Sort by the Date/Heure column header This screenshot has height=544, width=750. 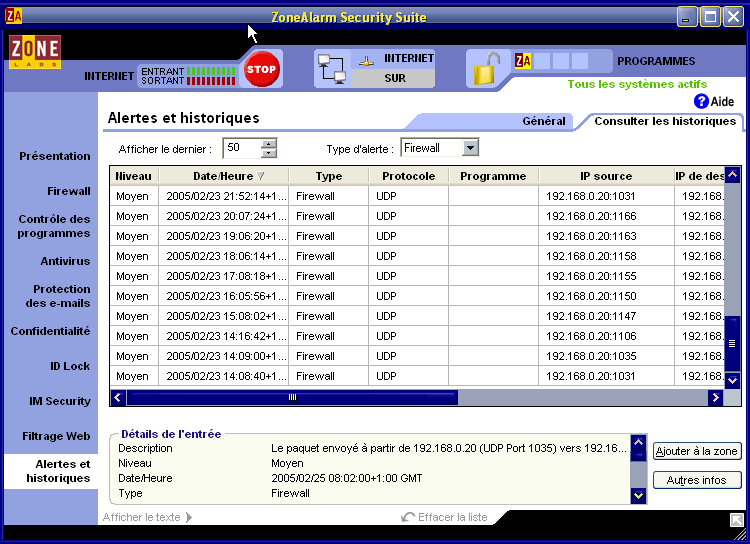(x=224, y=176)
